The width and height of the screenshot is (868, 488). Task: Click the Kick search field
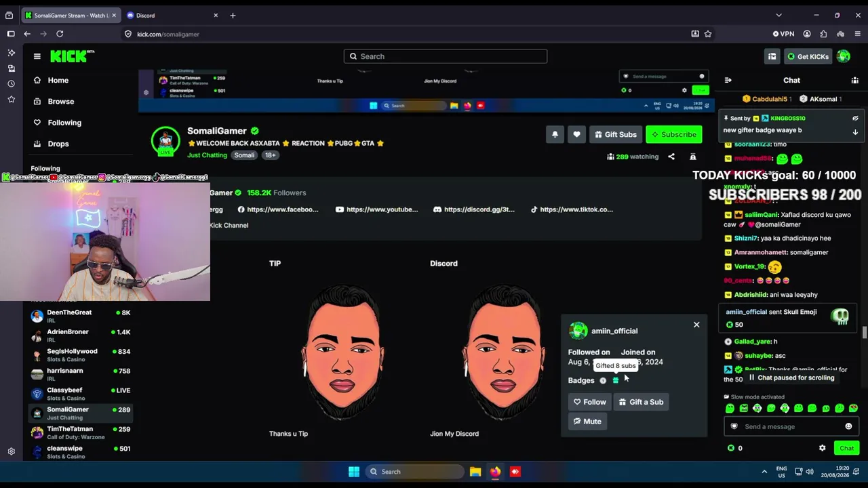click(x=446, y=56)
